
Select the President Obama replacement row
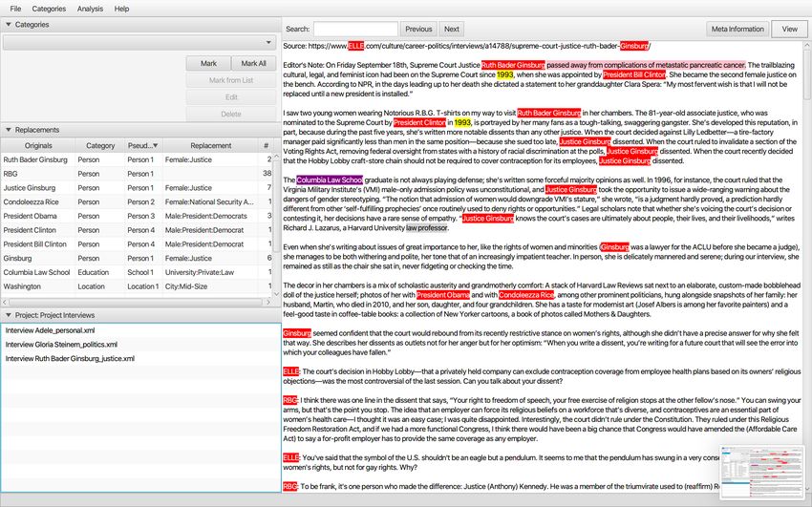pos(137,216)
